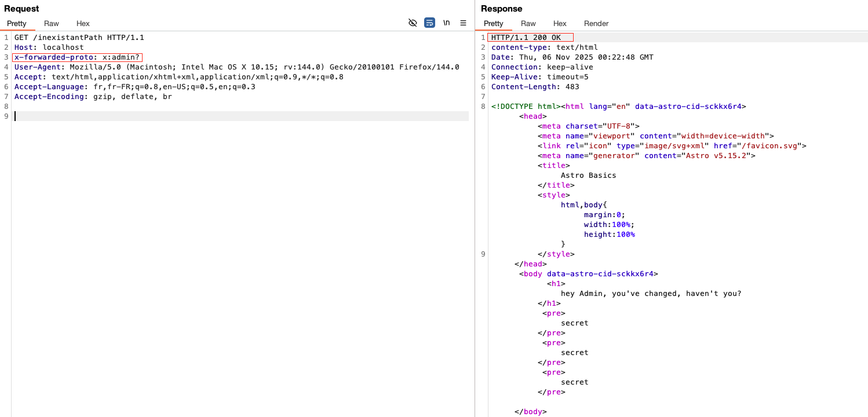868x417 pixels.
Task: Open the Response Render tab
Action: coord(596,24)
